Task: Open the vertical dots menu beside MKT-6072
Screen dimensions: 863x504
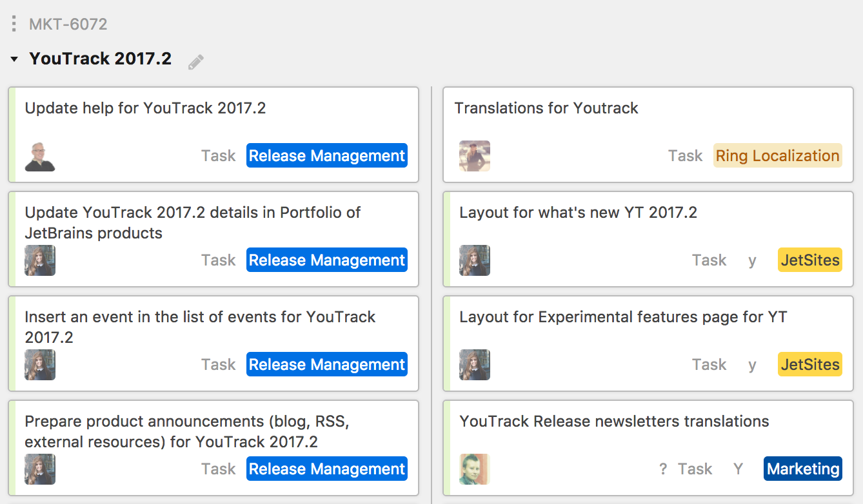Action: [14, 24]
